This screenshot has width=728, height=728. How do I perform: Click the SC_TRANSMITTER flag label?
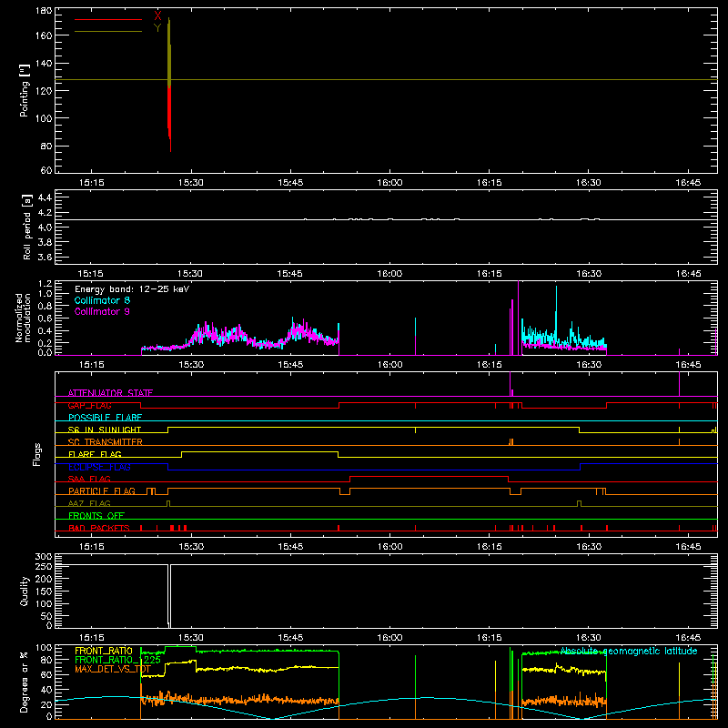pyautogui.click(x=106, y=442)
